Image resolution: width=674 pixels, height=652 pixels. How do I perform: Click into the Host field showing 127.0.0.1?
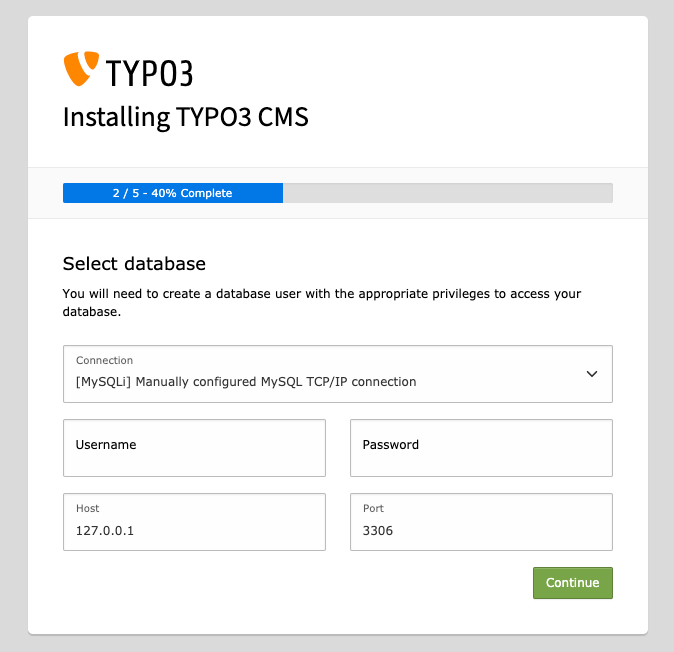click(194, 522)
